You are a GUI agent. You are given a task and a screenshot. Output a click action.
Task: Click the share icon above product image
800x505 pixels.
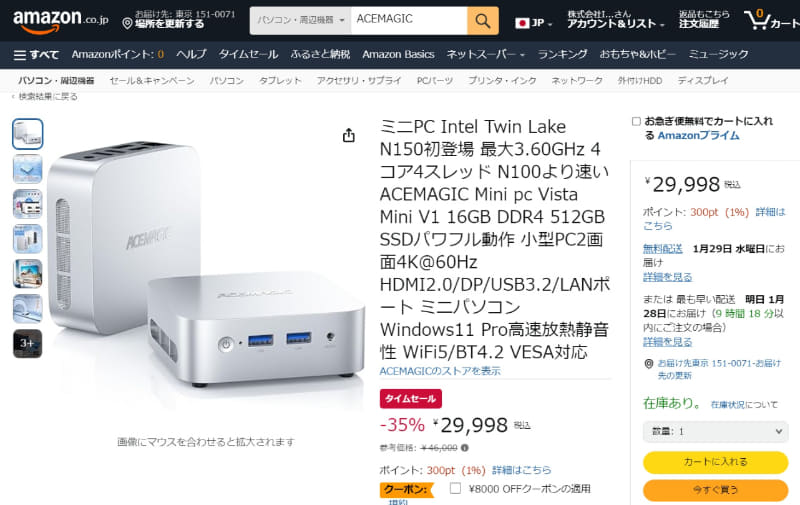tap(349, 135)
